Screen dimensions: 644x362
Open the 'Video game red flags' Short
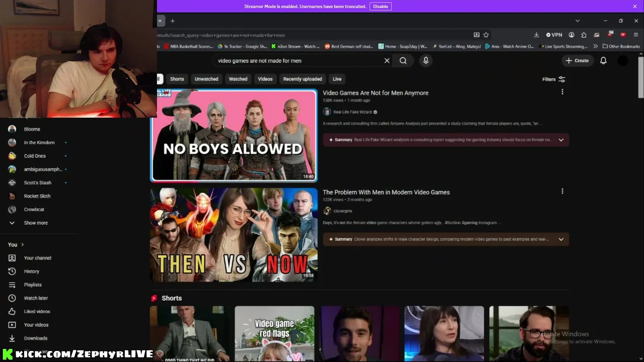click(274, 334)
